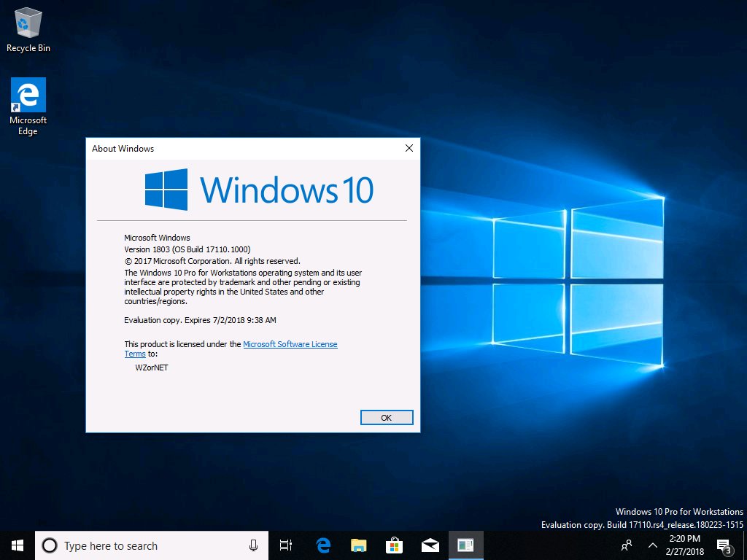Click the Terms link text
The height and width of the screenshot is (560, 747).
pos(135,354)
